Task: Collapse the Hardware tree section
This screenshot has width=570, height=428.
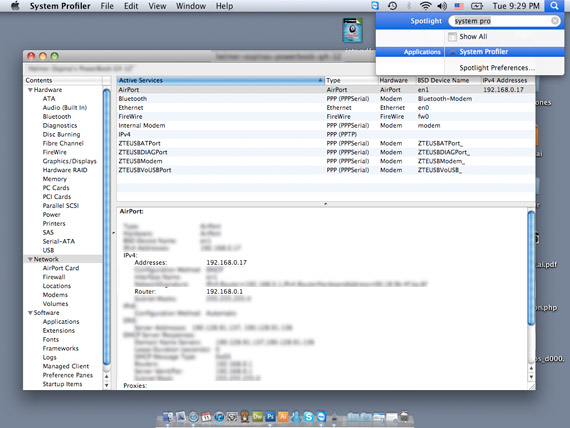Action: tap(31, 90)
